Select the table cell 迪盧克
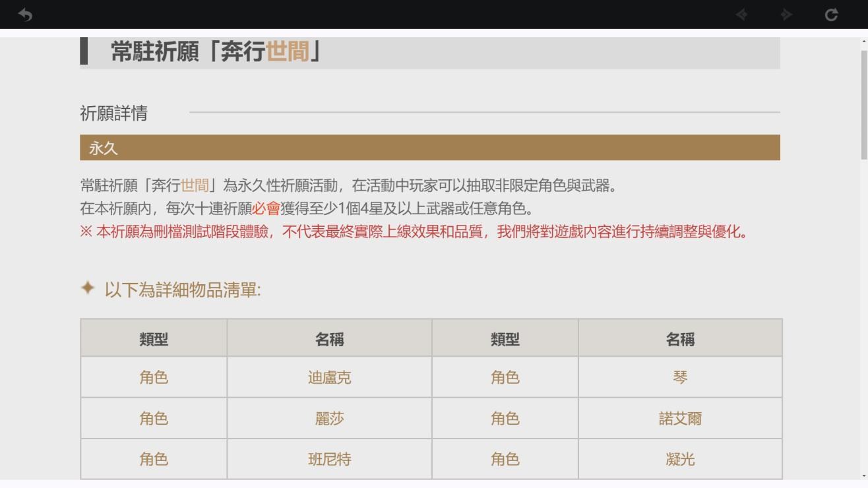 329,377
